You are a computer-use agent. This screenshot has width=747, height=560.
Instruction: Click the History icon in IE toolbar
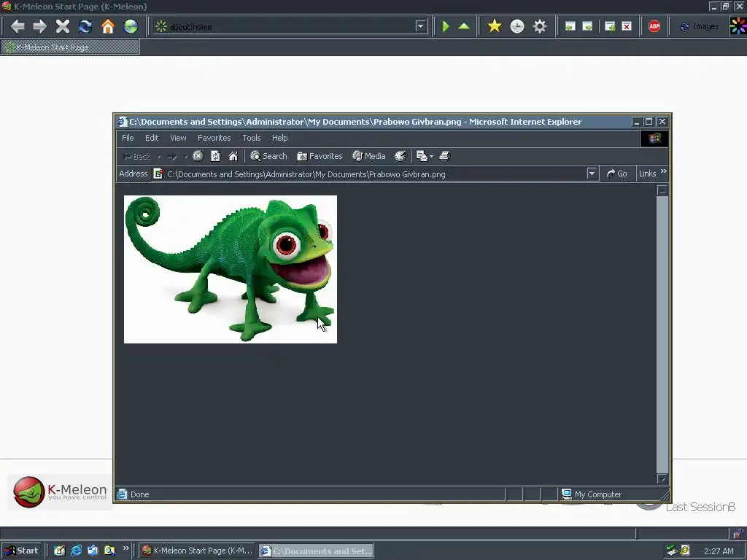(x=400, y=156)
